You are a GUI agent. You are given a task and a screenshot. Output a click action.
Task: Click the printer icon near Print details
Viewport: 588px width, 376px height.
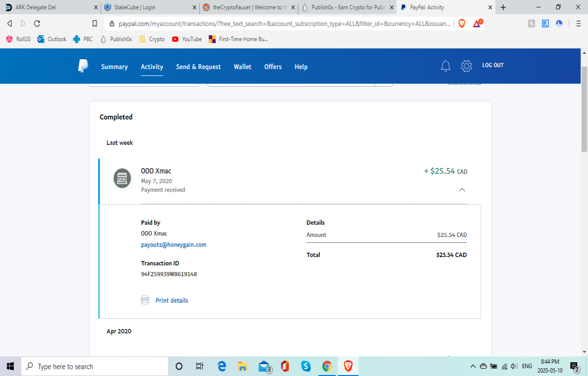(x=145, y=300)
